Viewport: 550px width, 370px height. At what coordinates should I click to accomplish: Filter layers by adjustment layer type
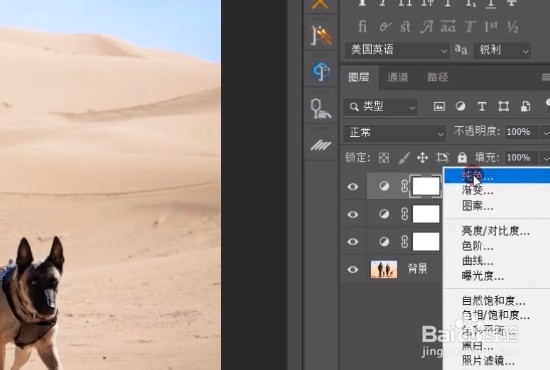click(461, 106)
